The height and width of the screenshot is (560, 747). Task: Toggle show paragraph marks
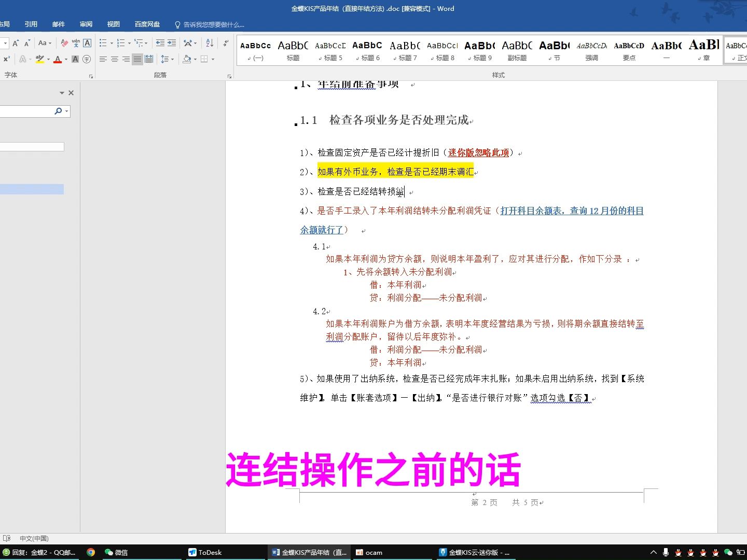pyautogui.click(x=226, y=43)
